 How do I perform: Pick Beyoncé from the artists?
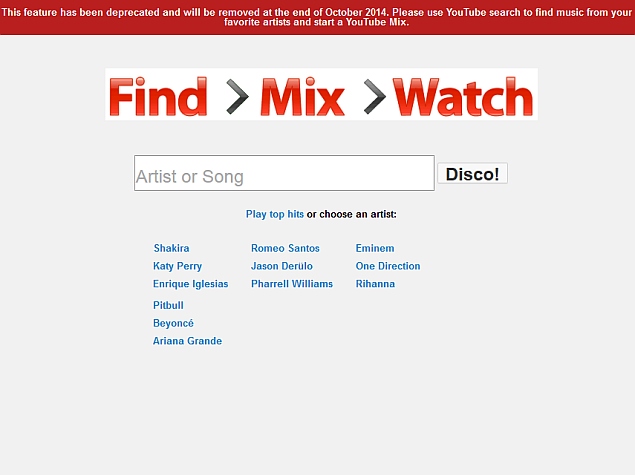click(173, 323)
